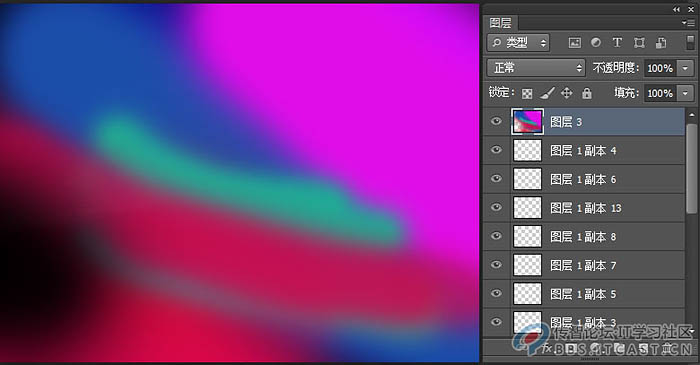Hide the 图层 1 副本 13 layer
Viewport: 700px width, 365px height.
pyautogui.click(x=496, y=207)
